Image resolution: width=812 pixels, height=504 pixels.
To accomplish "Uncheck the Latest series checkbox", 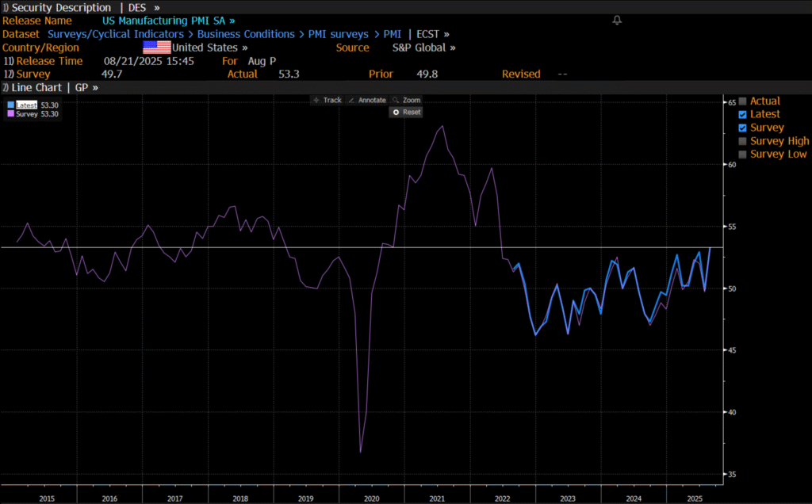I will click(x=742, y=114).
